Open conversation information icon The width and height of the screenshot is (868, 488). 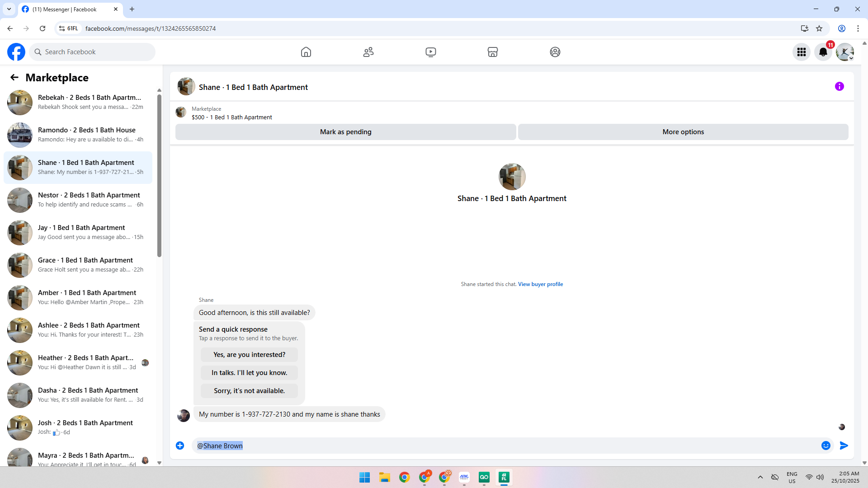click(x=840, y=86)
